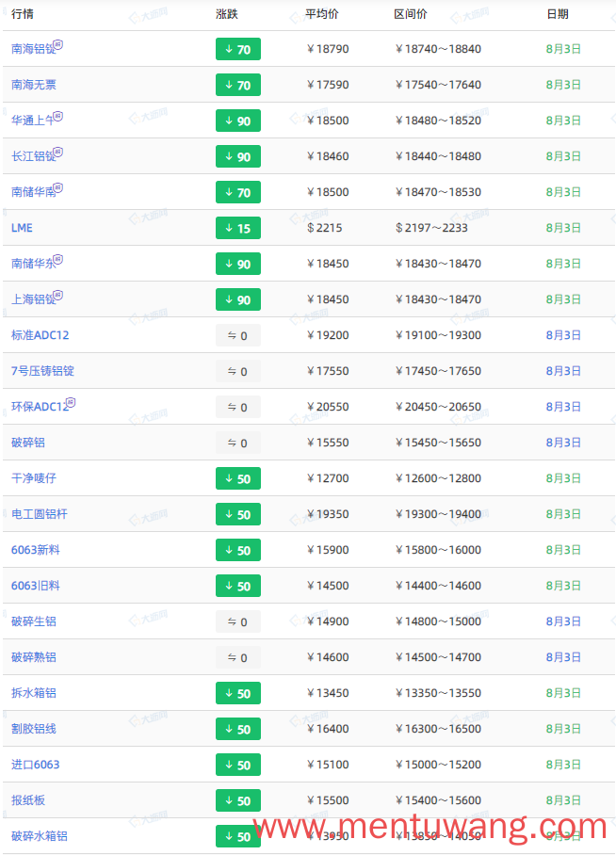Select the price range $2197~2233
This screenshot has height=855, width=616.
click(431, 228)
